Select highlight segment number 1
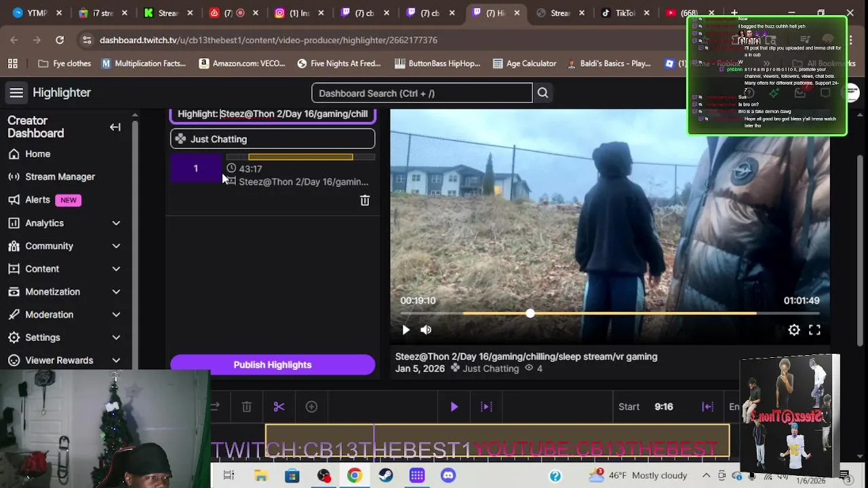Viewport: 868px width, 488px height. coord(195,168)
